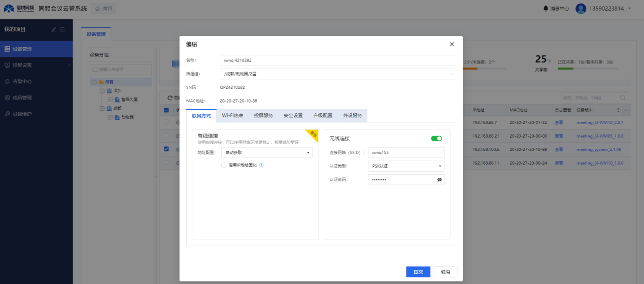Viewport: 644px width, 284px height.
Task: Switch to the 外设服务 tab
Action: [352, 116]
